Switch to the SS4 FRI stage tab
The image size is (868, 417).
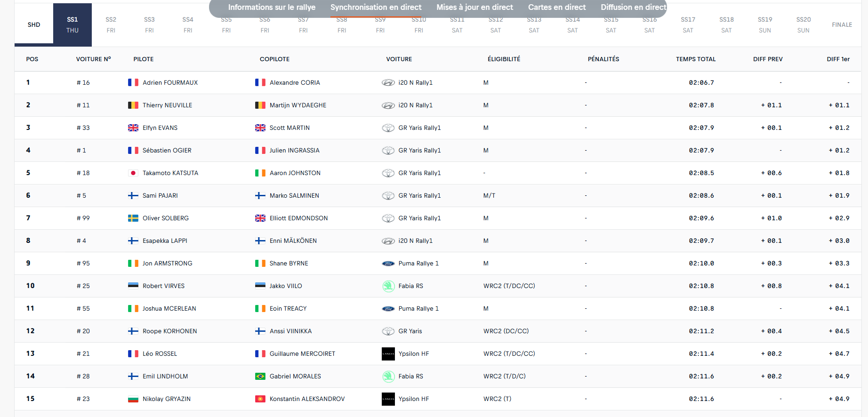pyautogui.click(x=188, y=24)
